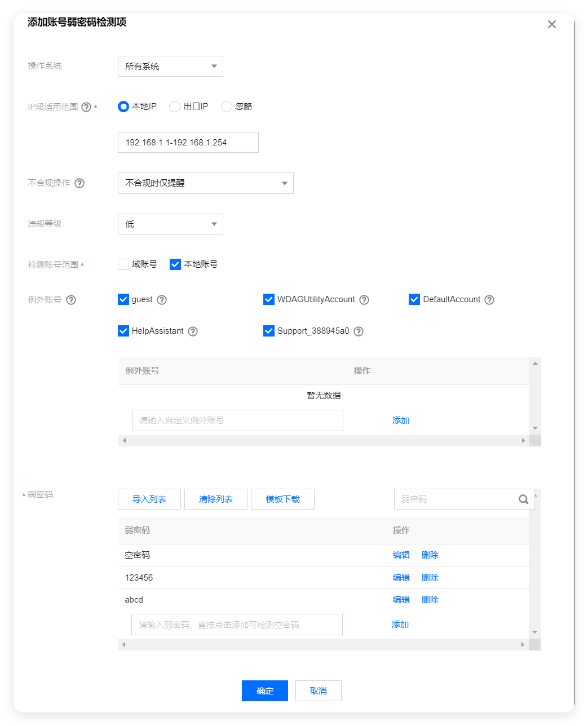
Task: Click 确定 to confirm settings
Action: pyautogui.click(x=264, y=691)
